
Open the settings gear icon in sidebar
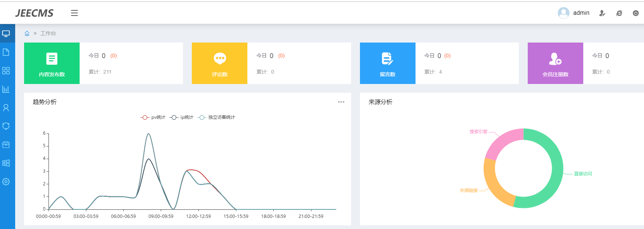pos(6,182)
